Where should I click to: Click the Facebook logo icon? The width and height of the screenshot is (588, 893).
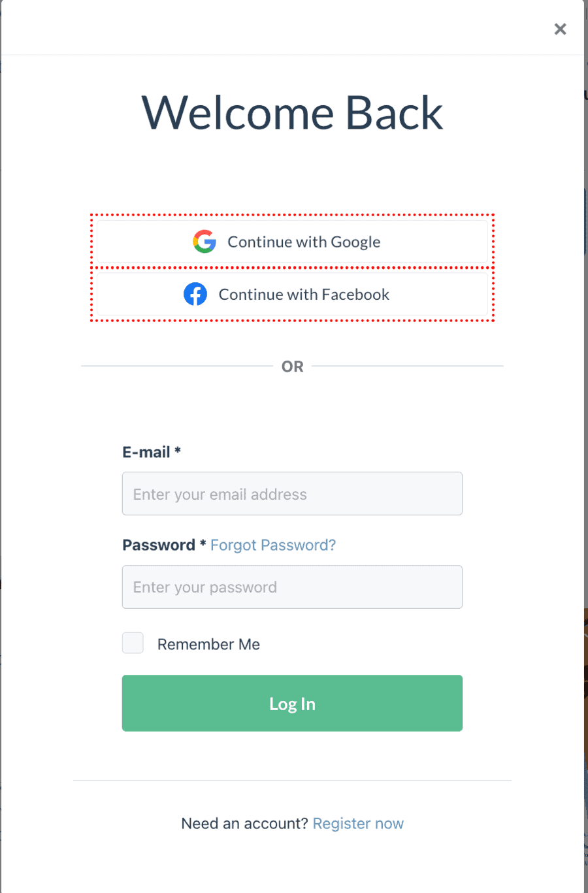[x=195, y=294]
